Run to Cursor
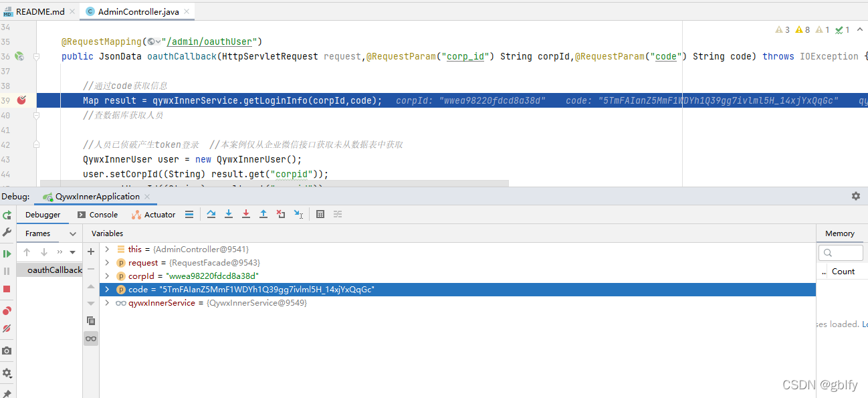This screenshot has width=868, height=398. [x=298, y=214]
